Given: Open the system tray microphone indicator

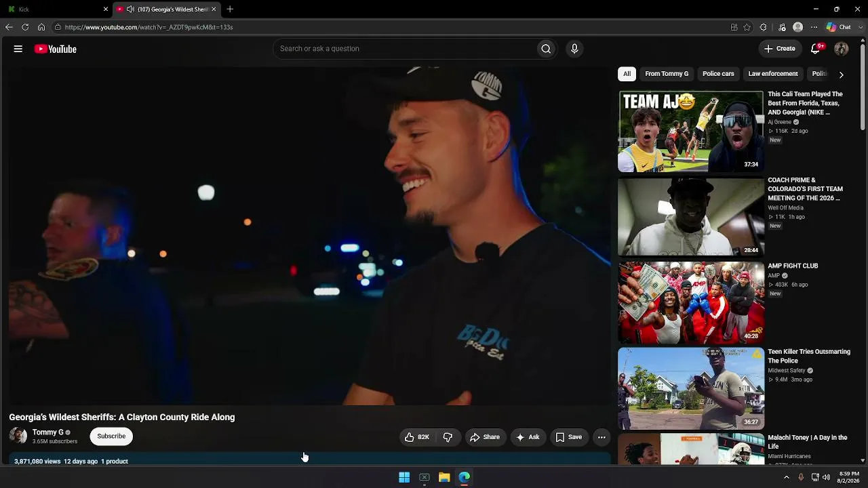Looking at the screenshot, I should coord(801,477).
